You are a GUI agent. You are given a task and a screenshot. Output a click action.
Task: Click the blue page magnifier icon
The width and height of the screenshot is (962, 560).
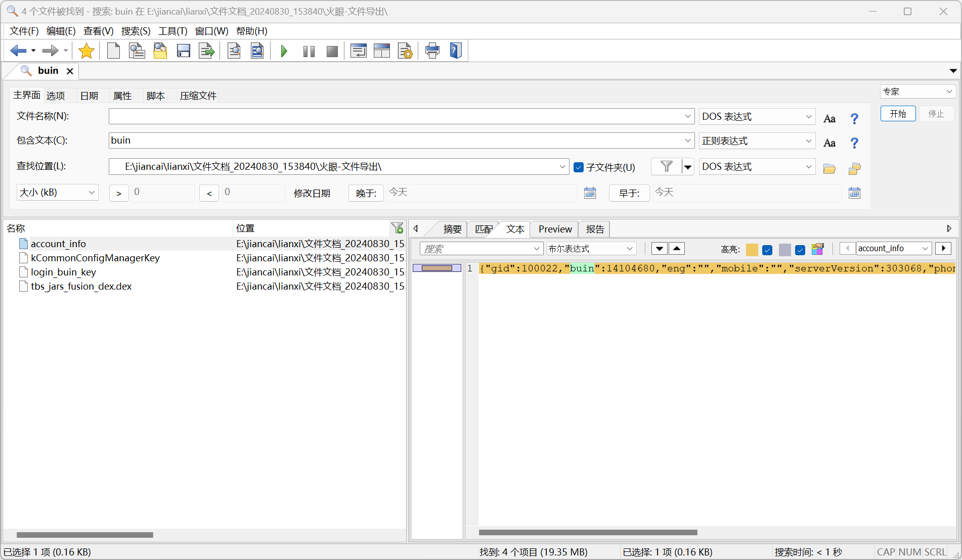[257, 51]
